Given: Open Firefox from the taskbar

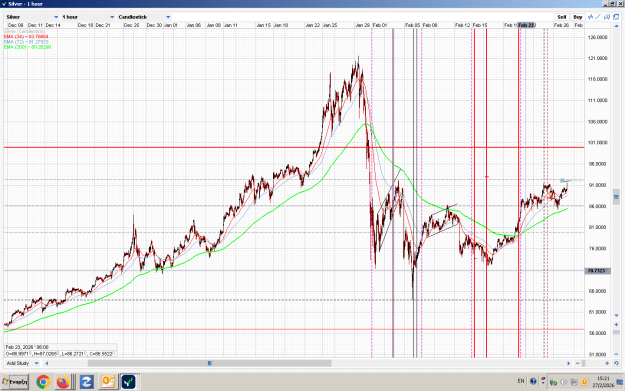Looking at the screenshot, I should [63, 382].
